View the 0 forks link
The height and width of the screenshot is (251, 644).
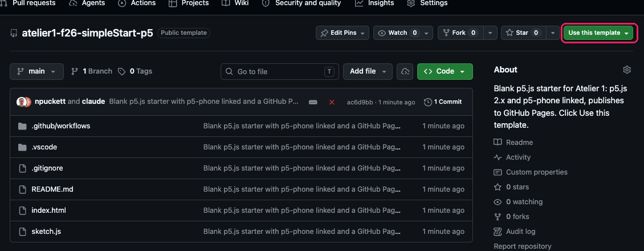[511, 217]
